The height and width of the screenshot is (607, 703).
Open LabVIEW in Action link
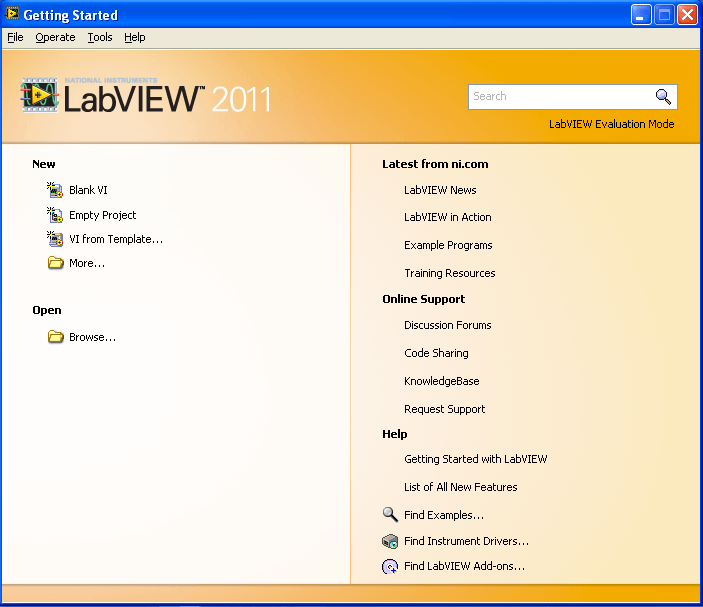point(447,217)
